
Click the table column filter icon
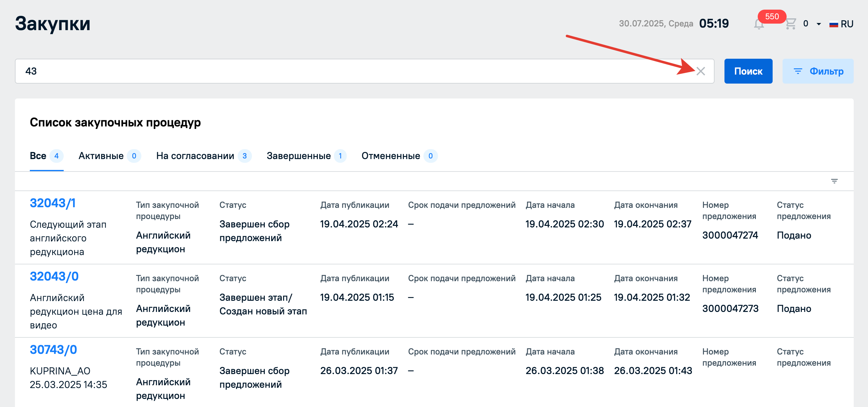pos(834,181)
